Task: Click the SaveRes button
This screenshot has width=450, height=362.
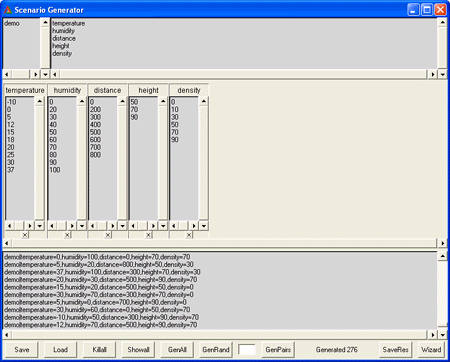Action: (395, 350)
